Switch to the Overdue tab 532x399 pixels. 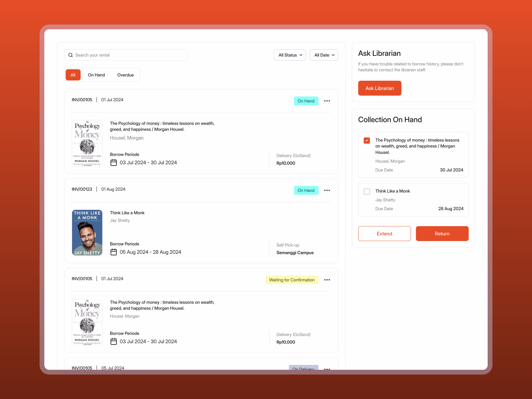pos(125,75)
